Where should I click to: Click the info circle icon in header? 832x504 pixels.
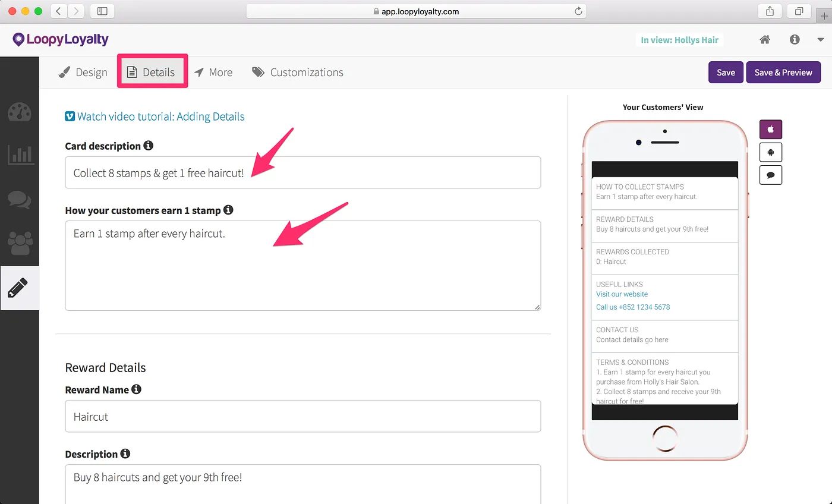[x=795, y=40]
